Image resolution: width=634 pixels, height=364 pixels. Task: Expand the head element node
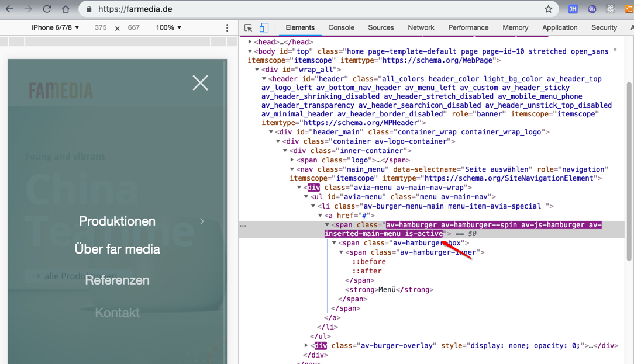(250, 42)
